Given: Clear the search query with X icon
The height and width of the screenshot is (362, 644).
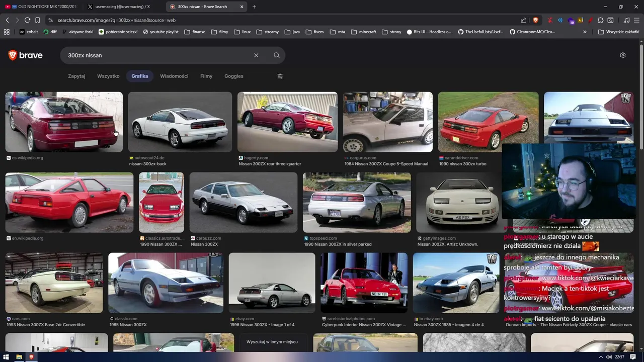Looking at the screenshot, I should point(256,55).
